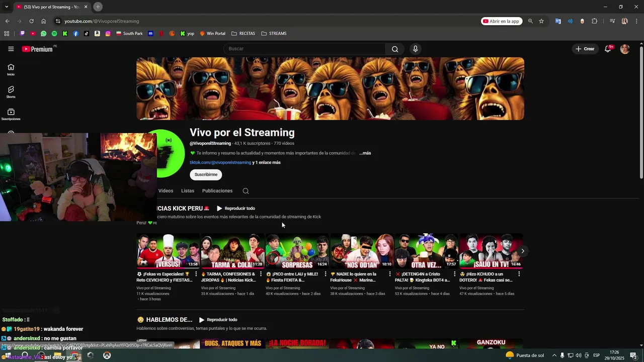Open Chrome three-dot menu
The image size is (644, 362).
636,21
